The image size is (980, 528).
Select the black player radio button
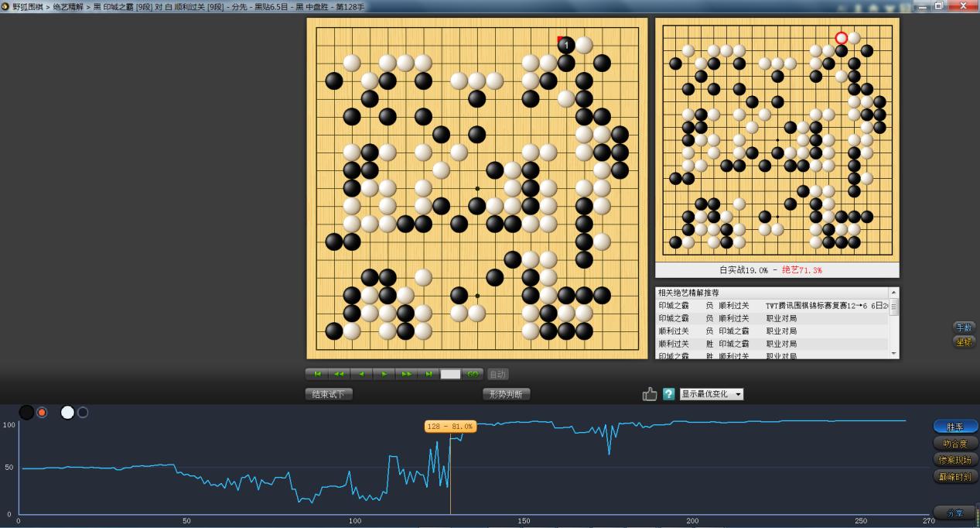pyautogui.click(x=43, y=413)
